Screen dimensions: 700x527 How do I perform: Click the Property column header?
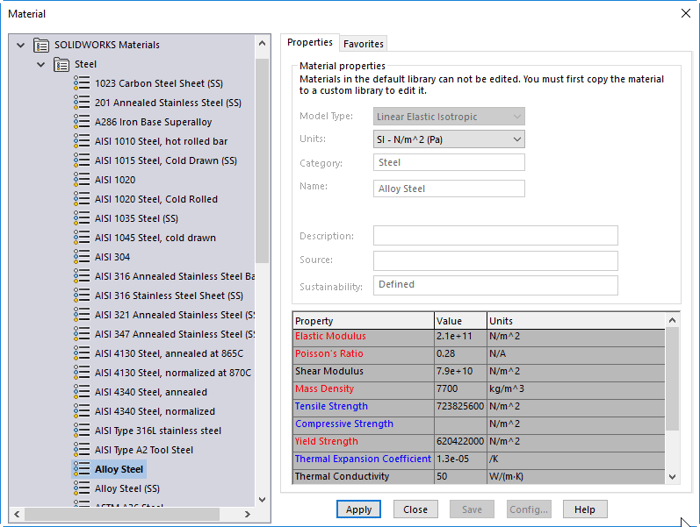pyautogui.click(x=363, y=321)
